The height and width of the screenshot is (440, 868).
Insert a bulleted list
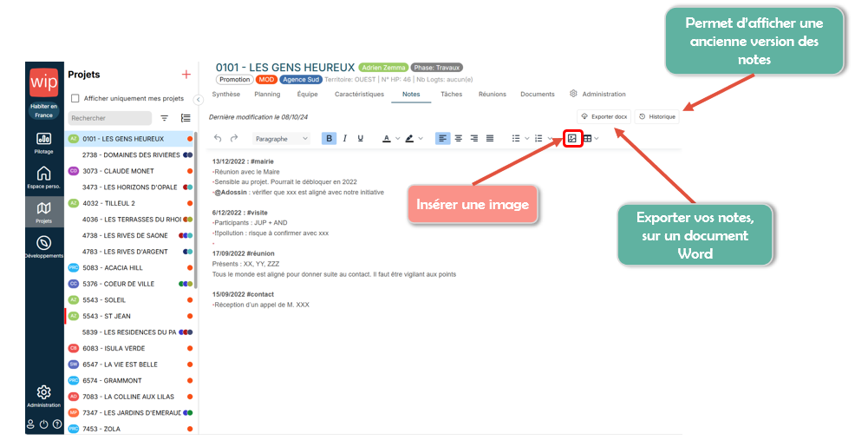(516, 139)
